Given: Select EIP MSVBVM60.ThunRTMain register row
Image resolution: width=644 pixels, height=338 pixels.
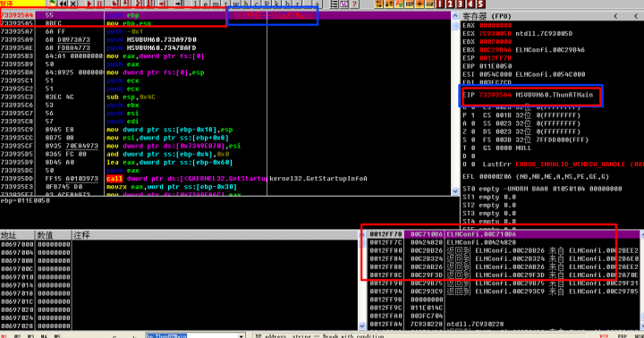Looking at the screenshot, I should (528, 95).
